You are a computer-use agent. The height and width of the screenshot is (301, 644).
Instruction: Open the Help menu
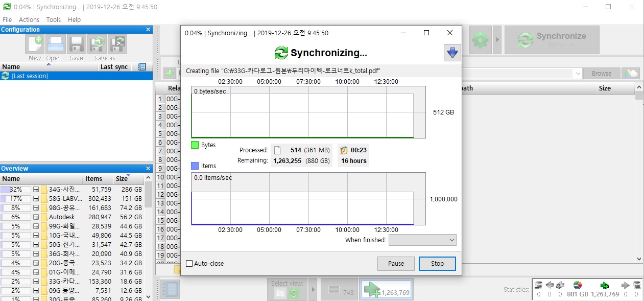pos(74,19)
